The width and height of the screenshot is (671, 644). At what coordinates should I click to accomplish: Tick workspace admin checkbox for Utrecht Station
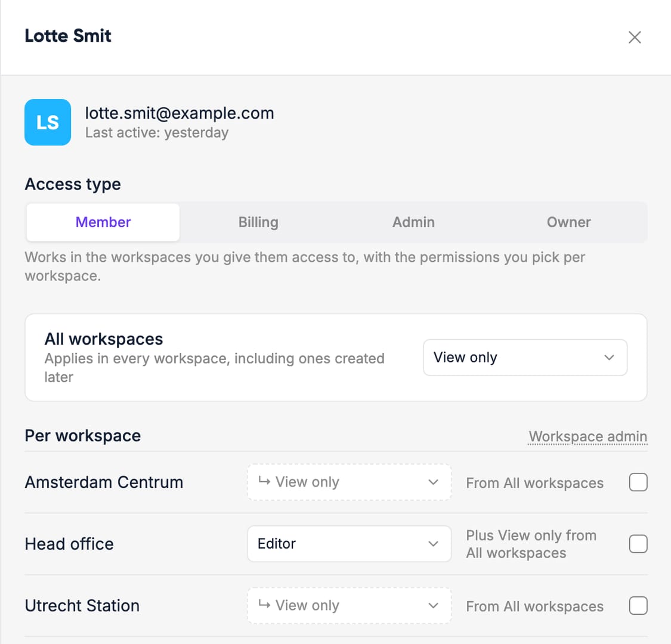638,605
